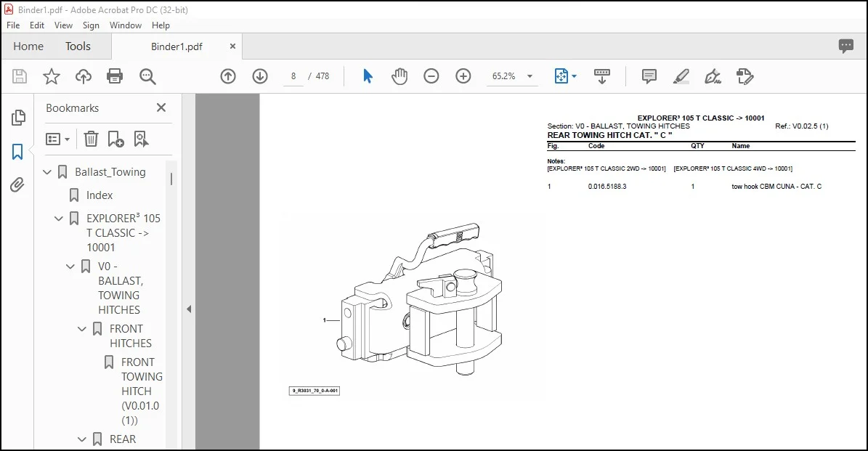This screenshot has width=868, height=451.
Task: Open the View menu
Action: click(63, 25)
